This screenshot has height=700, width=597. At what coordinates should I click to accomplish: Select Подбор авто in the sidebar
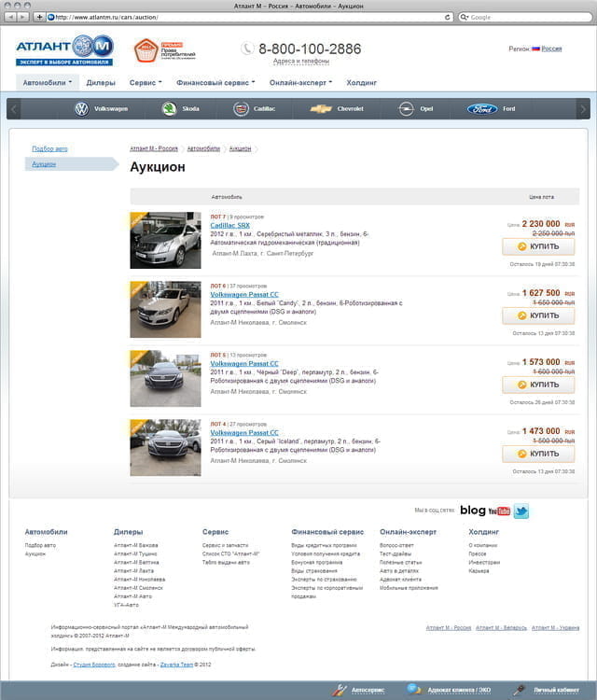click(x=49, y=148)
